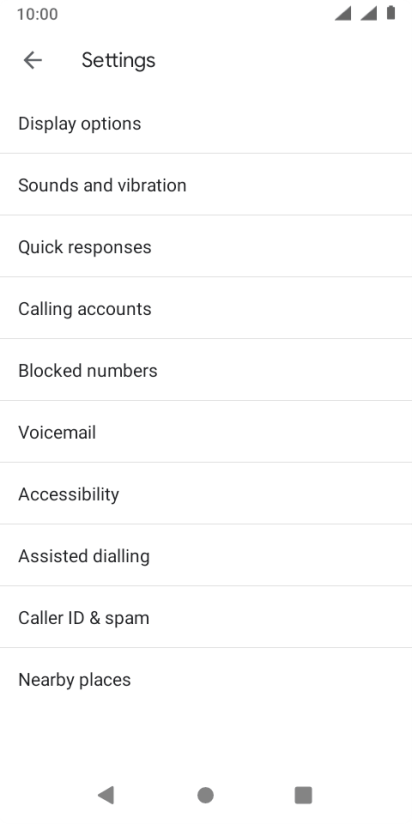Open Calling accounts
Image resolution: width=412 pixels, height=824 pixels.
[x=206, y=308]
